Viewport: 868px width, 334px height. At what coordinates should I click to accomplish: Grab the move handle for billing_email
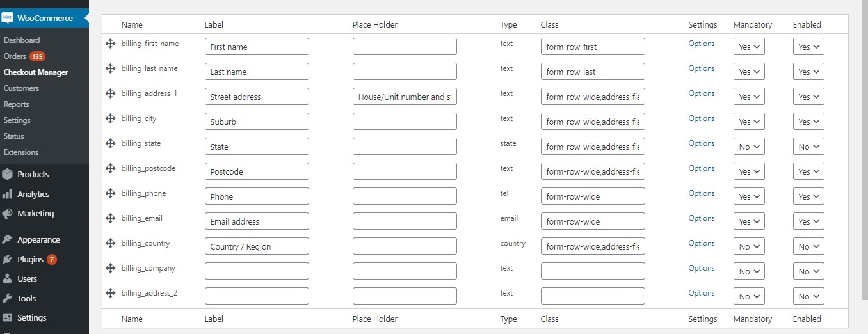point(110,218)
